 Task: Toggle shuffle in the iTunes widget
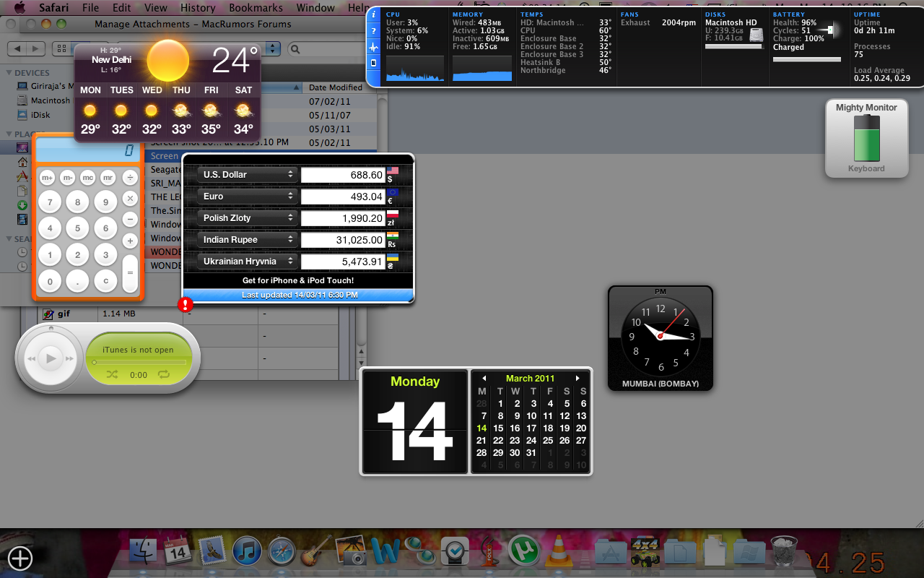112,374
